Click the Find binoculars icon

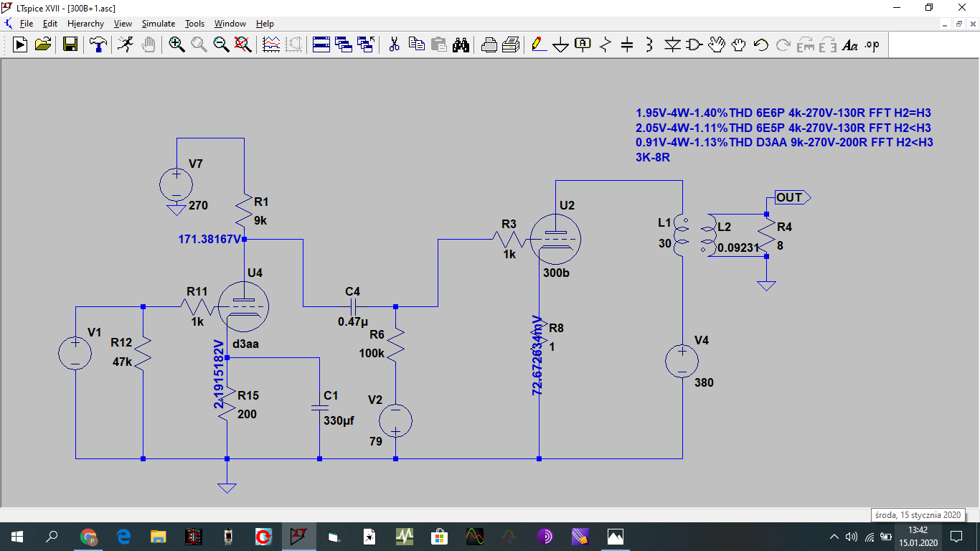click(x=461, y=44)
